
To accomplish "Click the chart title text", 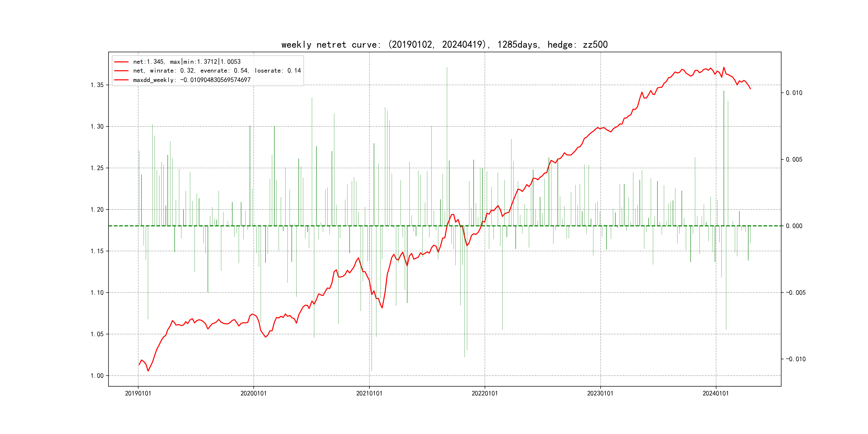I will click(444, 44).
